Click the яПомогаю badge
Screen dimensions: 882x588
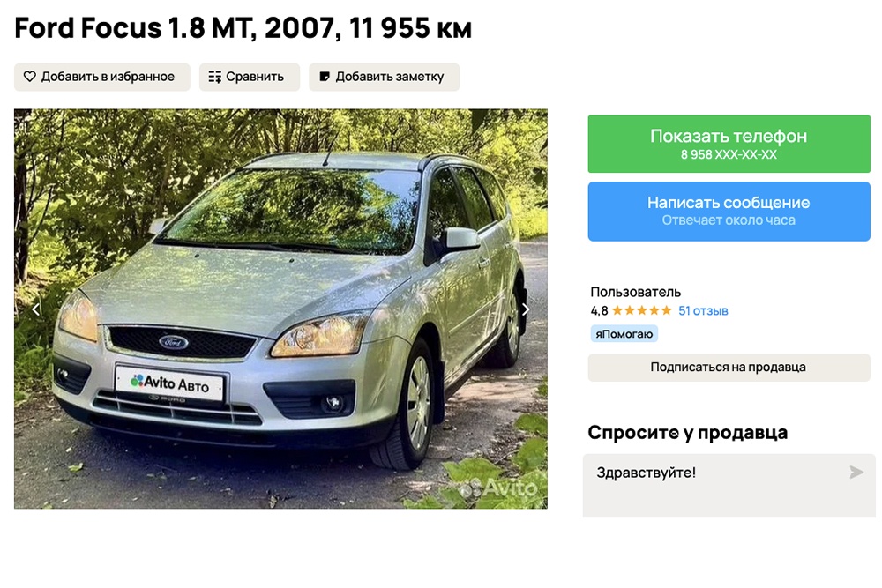624,334
